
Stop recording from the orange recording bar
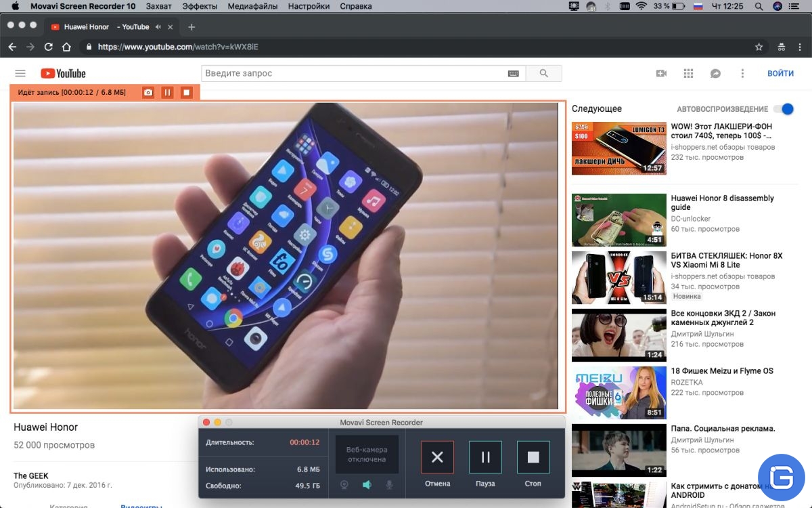(186, 92)
